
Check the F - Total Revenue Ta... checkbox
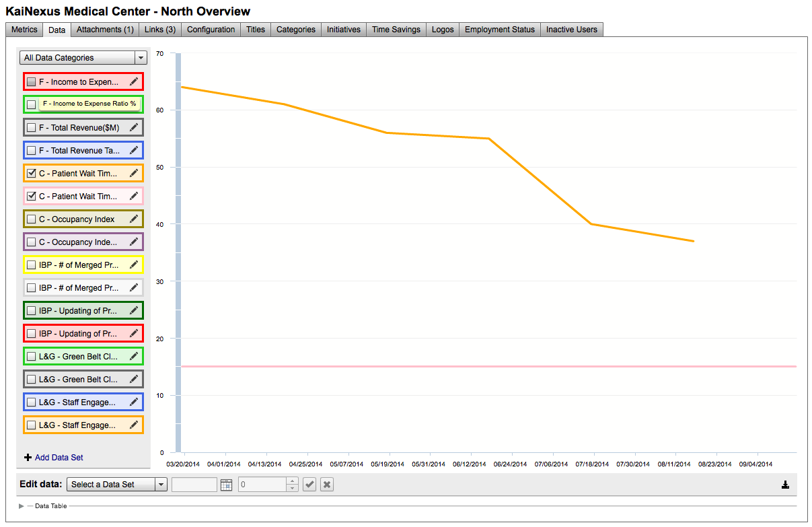point(32,151)
